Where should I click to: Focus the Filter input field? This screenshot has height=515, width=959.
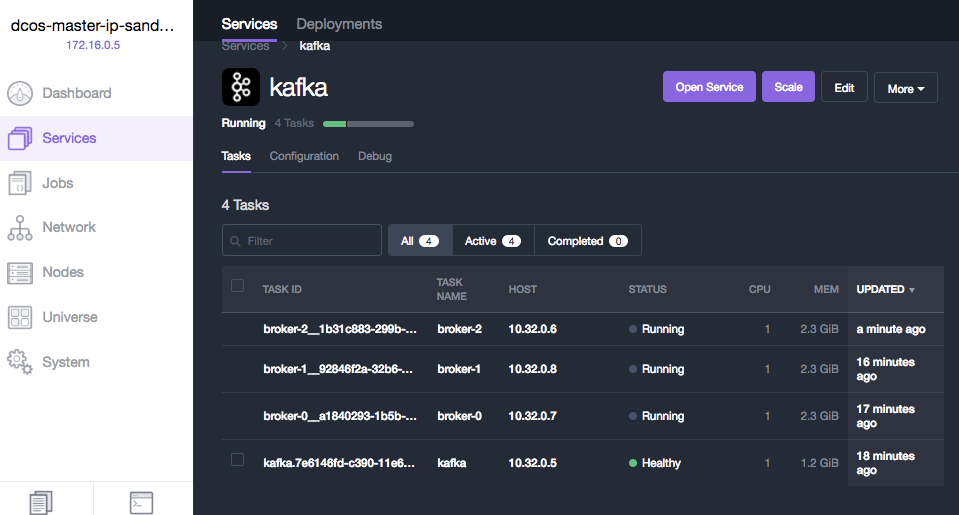(x=302, y=240)
